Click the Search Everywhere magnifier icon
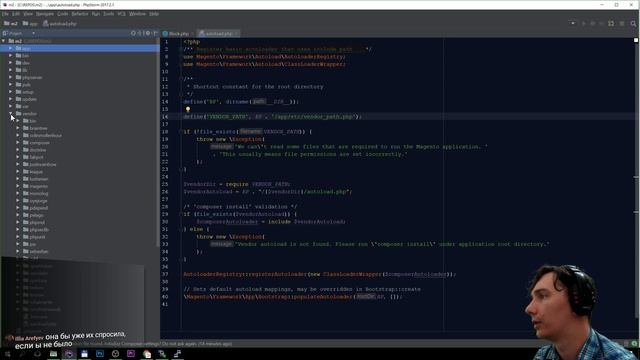 click(x=633, y=24)
